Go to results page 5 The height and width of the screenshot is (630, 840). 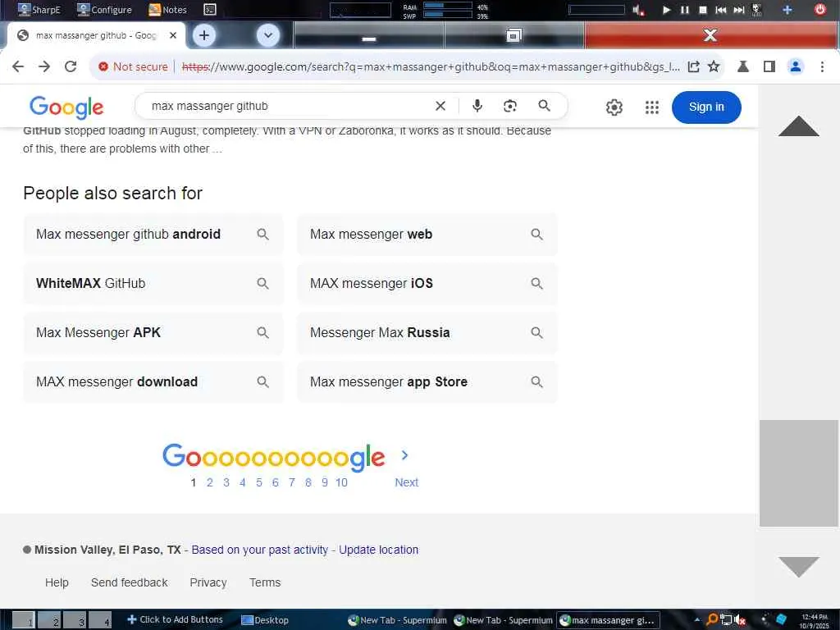tap(258, 482)
